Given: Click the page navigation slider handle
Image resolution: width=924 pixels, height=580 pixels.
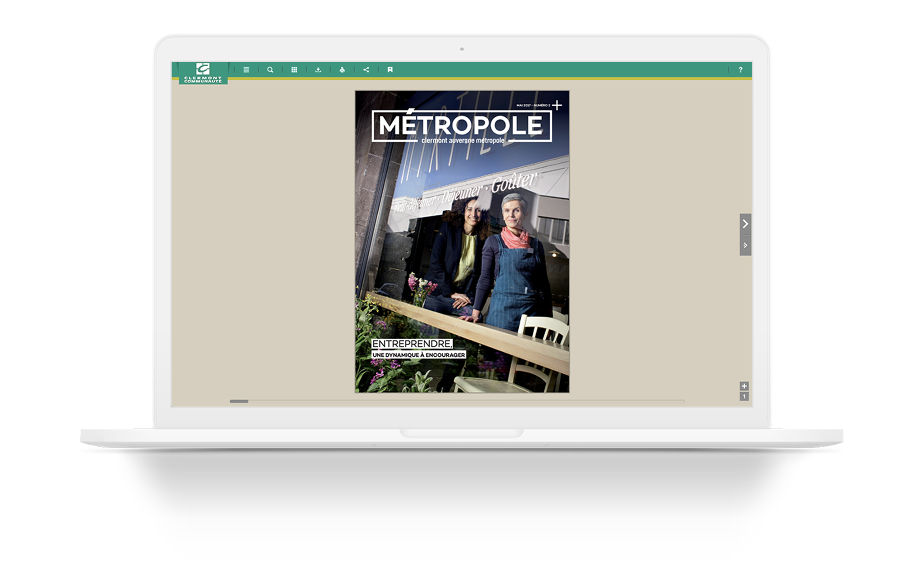Looking at the screenshot, I should click(x=239, y=401).
